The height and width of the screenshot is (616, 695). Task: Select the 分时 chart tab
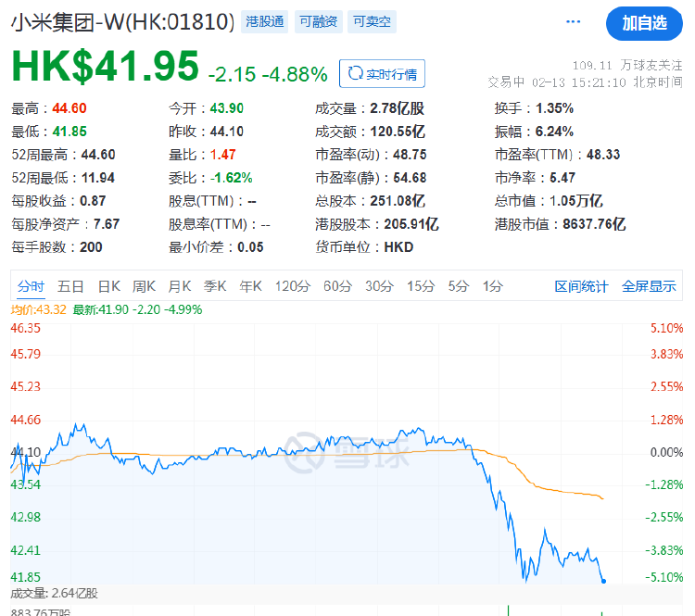pos(31,286)
